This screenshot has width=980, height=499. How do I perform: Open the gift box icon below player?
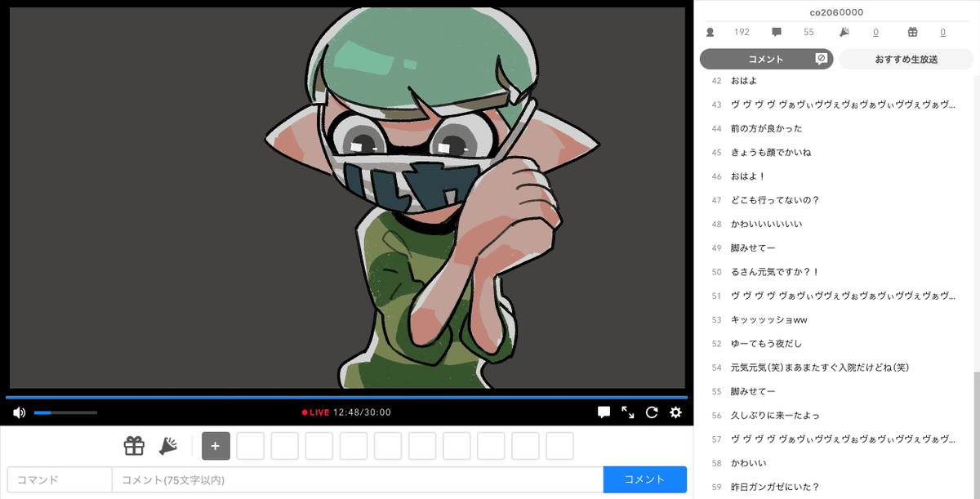tap(134, 446)
